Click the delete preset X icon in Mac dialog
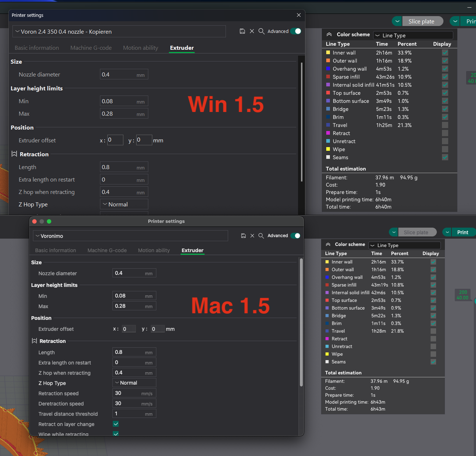The height and width of the screenshot is (456, 476). click(x=252, y=236)
